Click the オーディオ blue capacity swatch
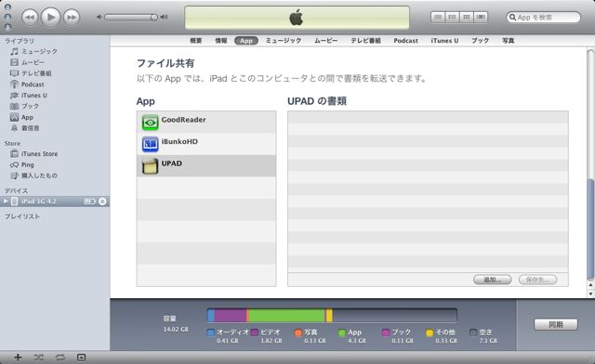The height and width of the screenshot is (364, 595). (211, 332)
